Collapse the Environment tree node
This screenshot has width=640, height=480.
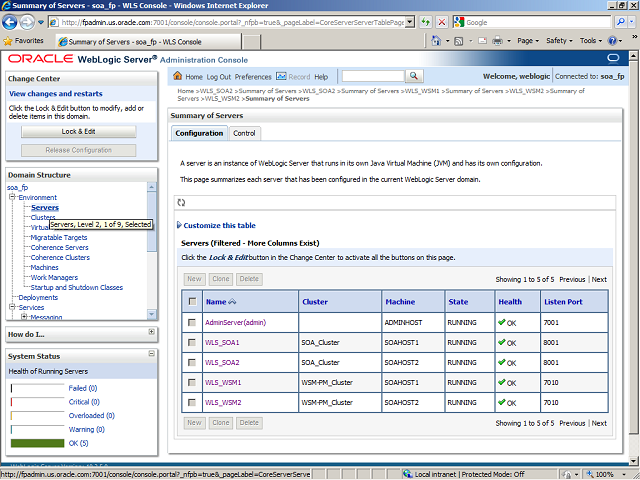pyautogui.click(x=11, y=197)
